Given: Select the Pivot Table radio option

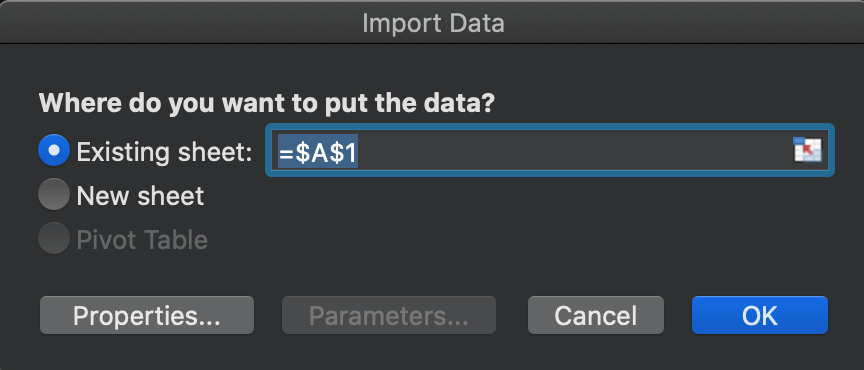Looking at the screenshot, I should (54, 238).
